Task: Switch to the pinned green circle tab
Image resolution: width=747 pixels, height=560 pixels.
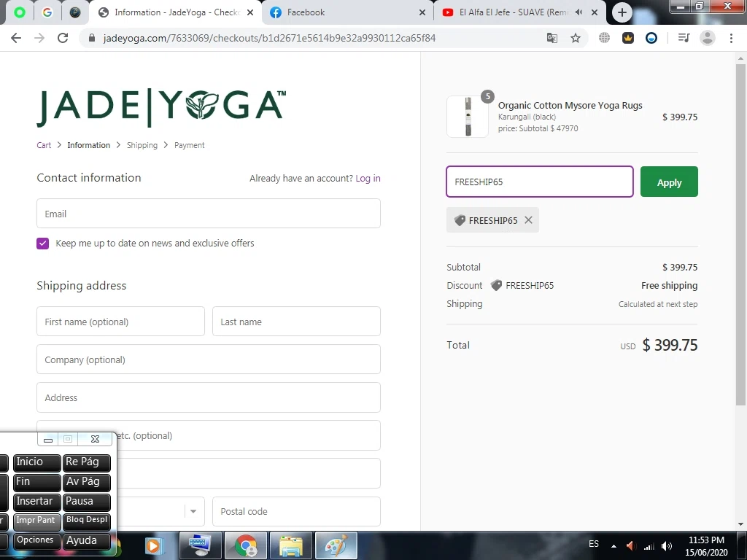Action: [20, 12]
